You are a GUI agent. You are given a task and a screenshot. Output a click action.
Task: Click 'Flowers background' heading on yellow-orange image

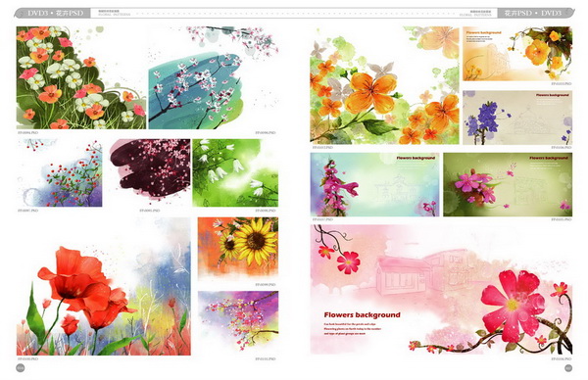[484, 32]
